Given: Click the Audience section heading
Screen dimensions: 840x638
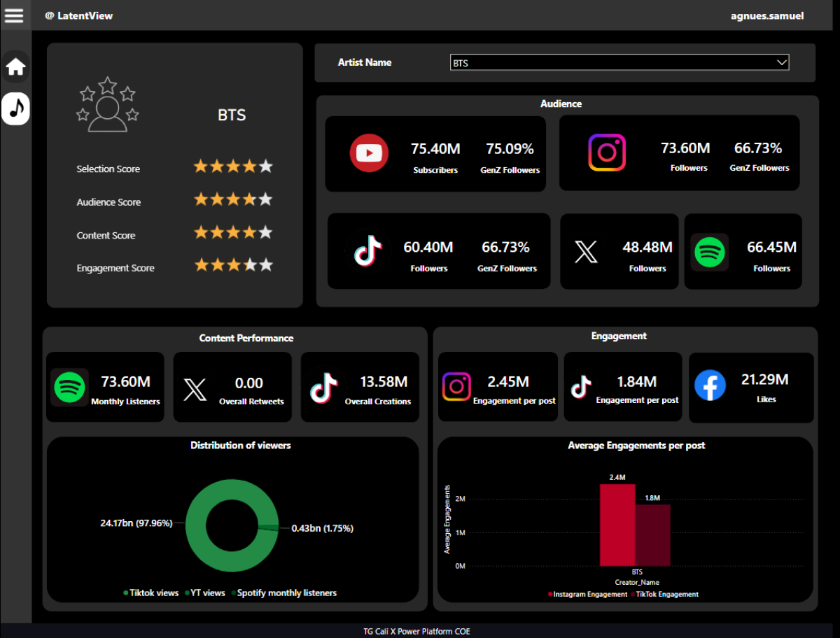Looking at the screenshot, I should click(561, 104).
